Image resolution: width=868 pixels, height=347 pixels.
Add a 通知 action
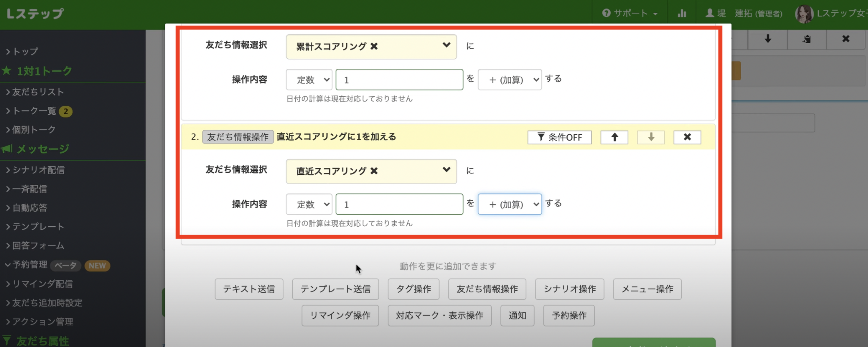517,315
